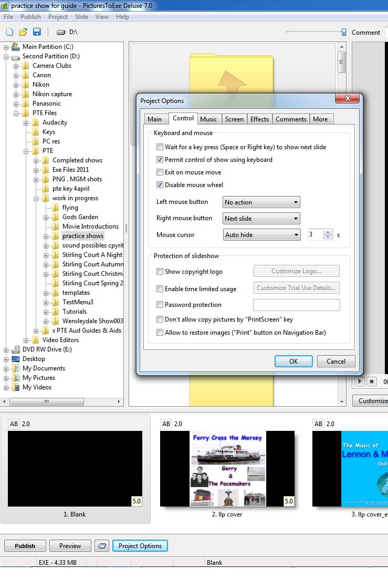Collapse the work in progress folder node

pyautogui.click(x=36, y=199)
